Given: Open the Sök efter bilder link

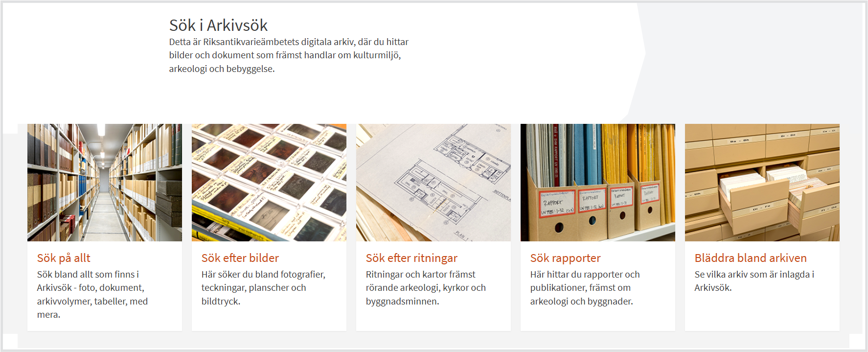Looking at the screenshot, I should [240, 258].
